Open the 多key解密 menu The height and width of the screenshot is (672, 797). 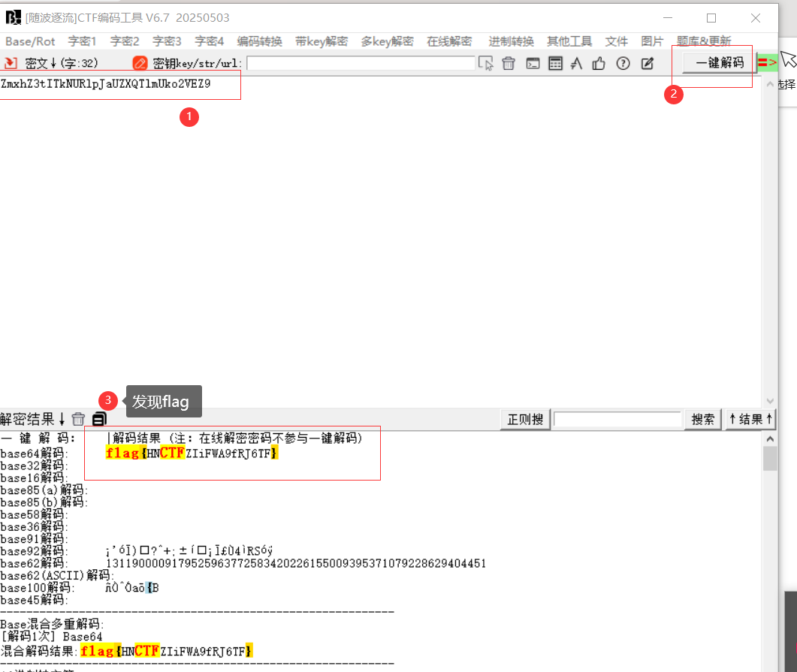[388, 41]
